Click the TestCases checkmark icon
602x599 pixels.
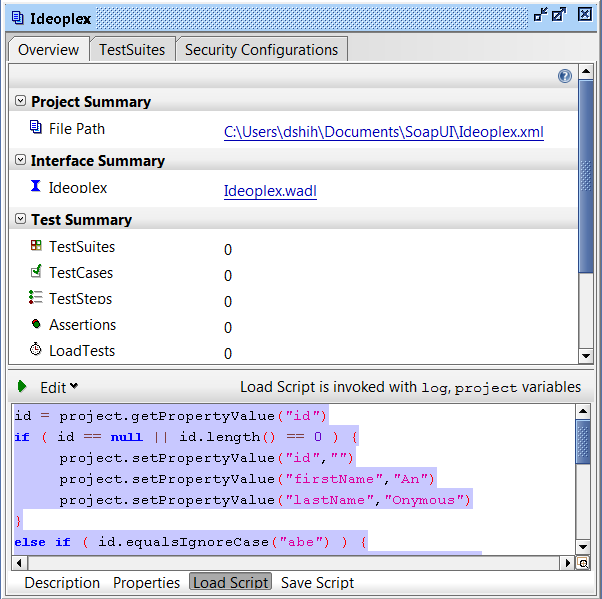[x=36, y=271]
